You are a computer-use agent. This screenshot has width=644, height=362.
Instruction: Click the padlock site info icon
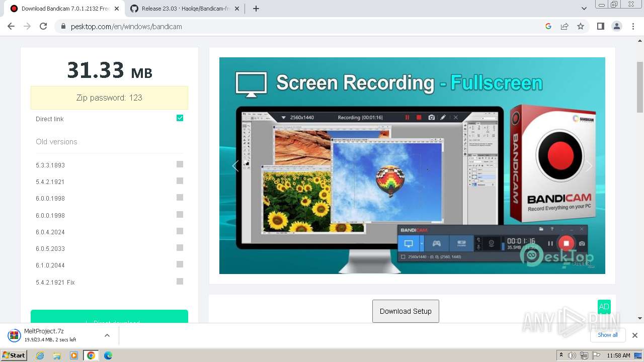coord(63,27)
